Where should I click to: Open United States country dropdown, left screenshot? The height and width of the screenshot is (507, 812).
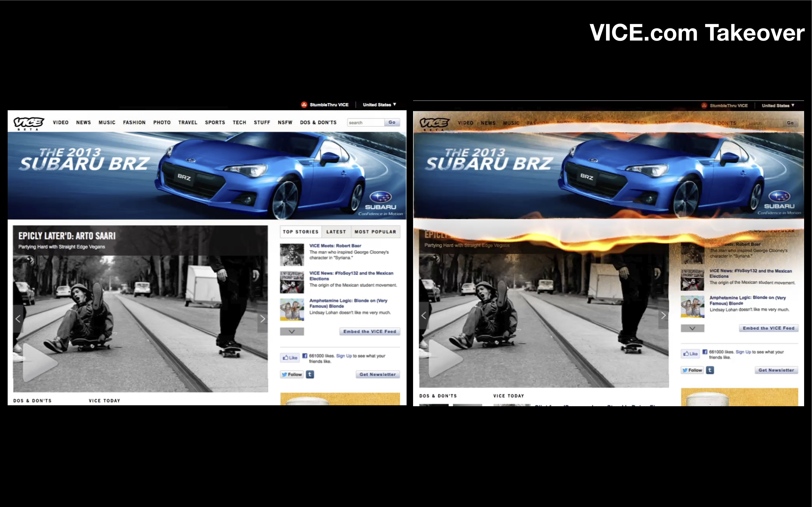tap(379, 105)
